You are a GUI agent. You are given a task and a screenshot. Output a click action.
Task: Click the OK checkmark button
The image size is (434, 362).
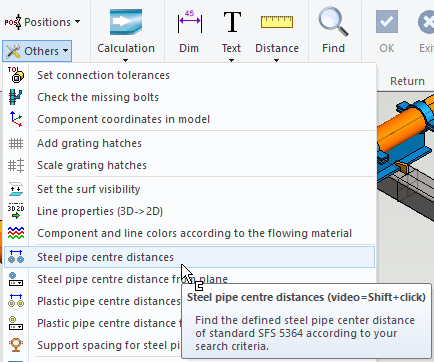click(387, 22)
